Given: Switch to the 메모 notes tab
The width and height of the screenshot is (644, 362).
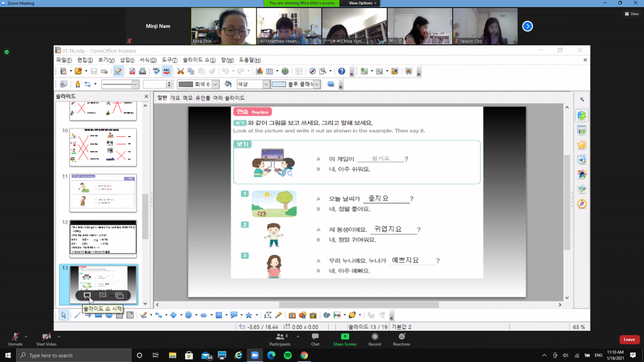Looking at the screenshot, I should [188, 98].
